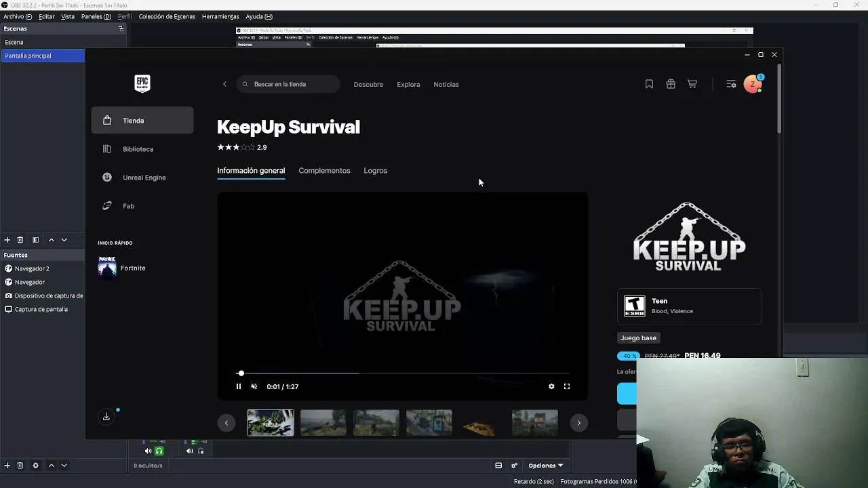This screenshot has width=868, height=488.
Task: Toggle green headphone monitoring in OBS mixer
Action: coord(159,451)
